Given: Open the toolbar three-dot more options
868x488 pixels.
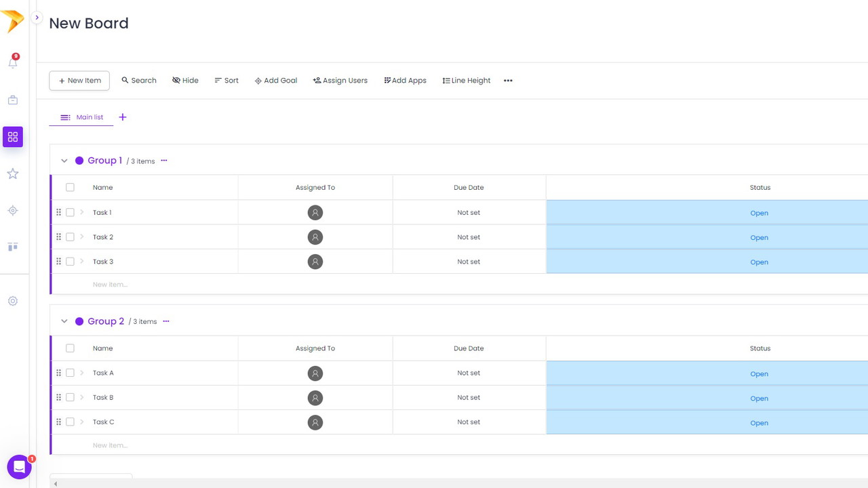Looking at the screenshot, I should (508, 81).
